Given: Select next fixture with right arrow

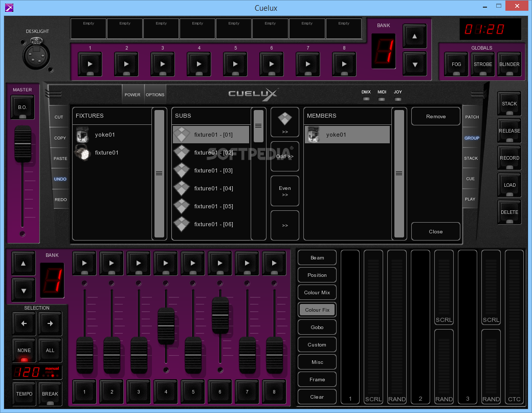Looking at the screenshot, I should point(50,323).
